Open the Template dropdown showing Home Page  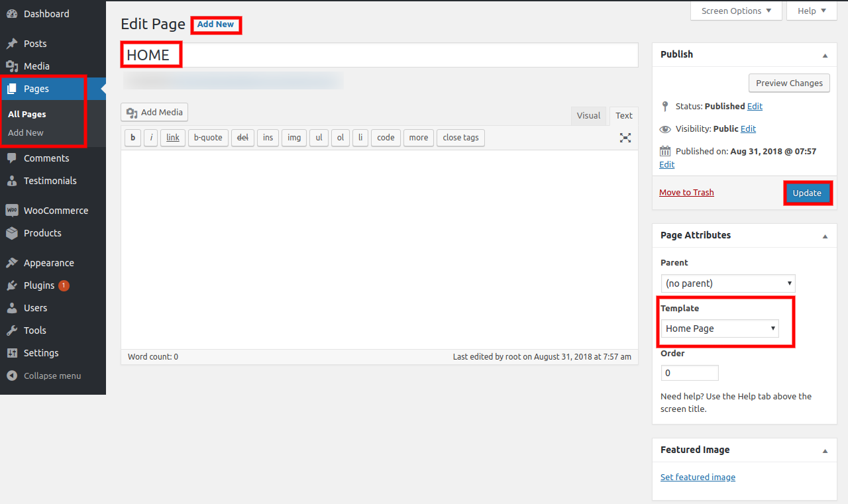(x=720, y=328)
